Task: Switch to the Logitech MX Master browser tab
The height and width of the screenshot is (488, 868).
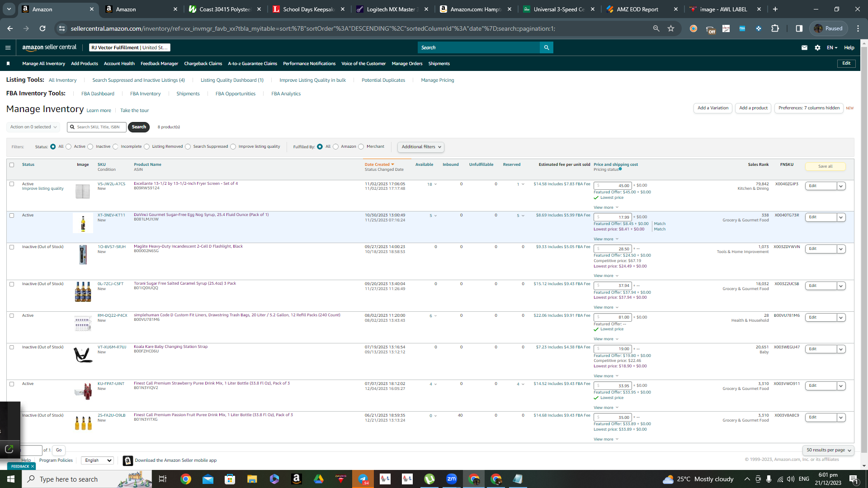Action: pyautogui.click(x=392, y=9)
